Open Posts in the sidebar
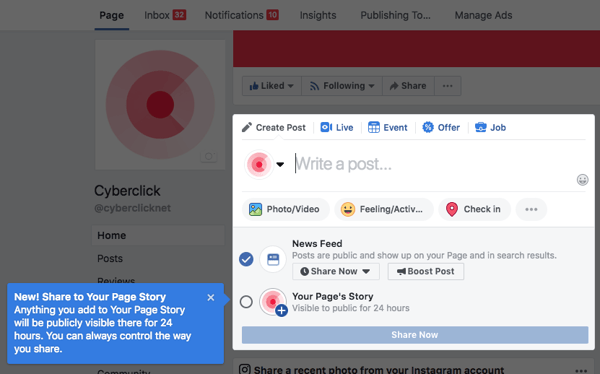 pyautogui.click(x=110, y=259)
